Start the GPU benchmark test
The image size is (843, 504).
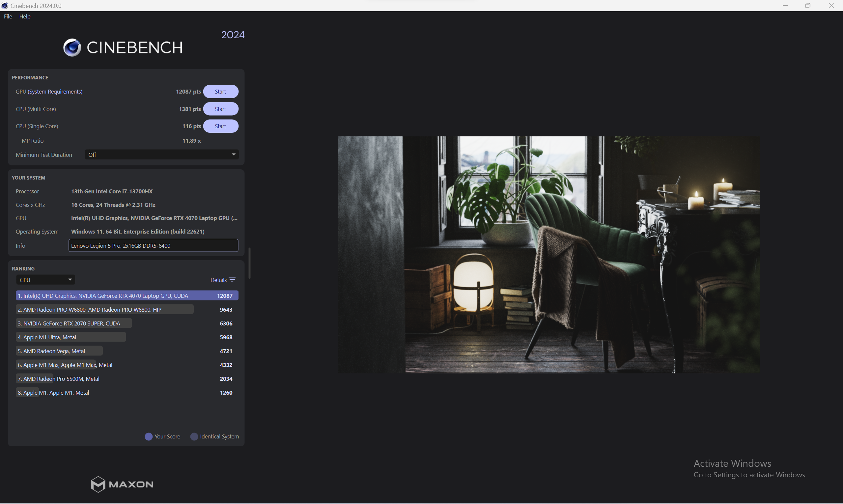coord(220,92)
